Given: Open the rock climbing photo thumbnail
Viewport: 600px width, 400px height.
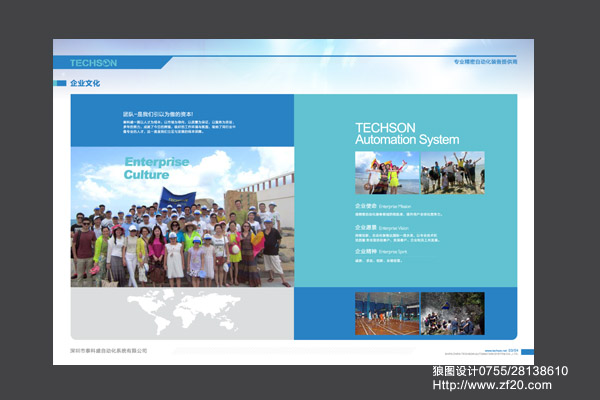Looking at the screenshot, I should pyautogui.click(x=453, y=313).
